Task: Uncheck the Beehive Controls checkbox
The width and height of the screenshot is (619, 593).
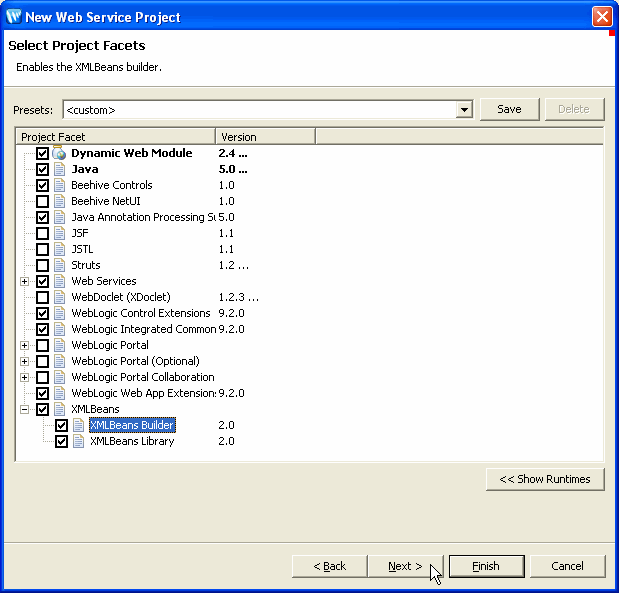Action: click(x=43, y=185)
